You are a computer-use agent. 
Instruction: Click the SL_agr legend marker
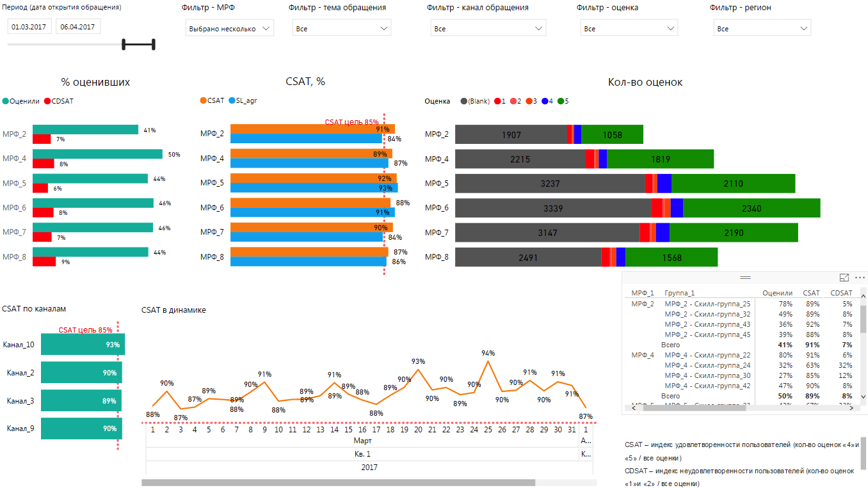pyautogui.click(x=232, y=100)
